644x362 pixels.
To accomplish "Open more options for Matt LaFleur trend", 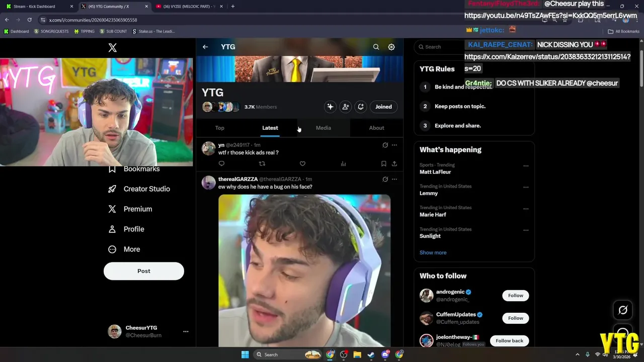I will [x=526, y=166].
